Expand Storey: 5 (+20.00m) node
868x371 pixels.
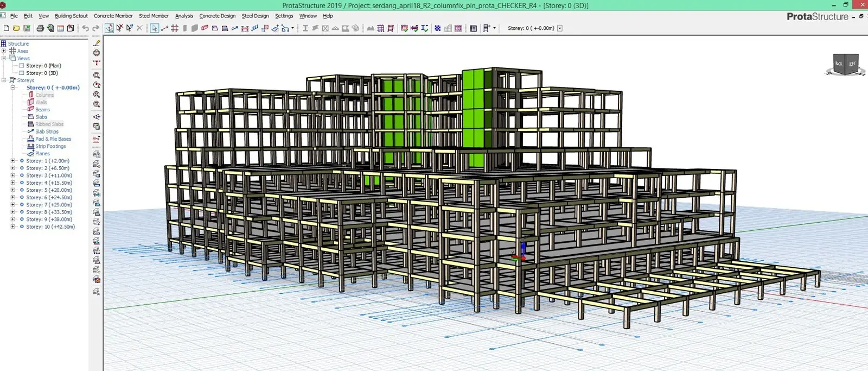pos(12,190)
